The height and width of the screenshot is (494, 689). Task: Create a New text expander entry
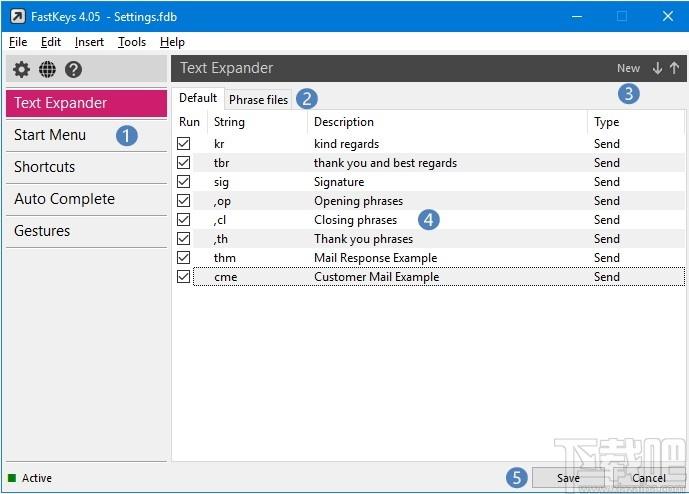coord(628,68)
